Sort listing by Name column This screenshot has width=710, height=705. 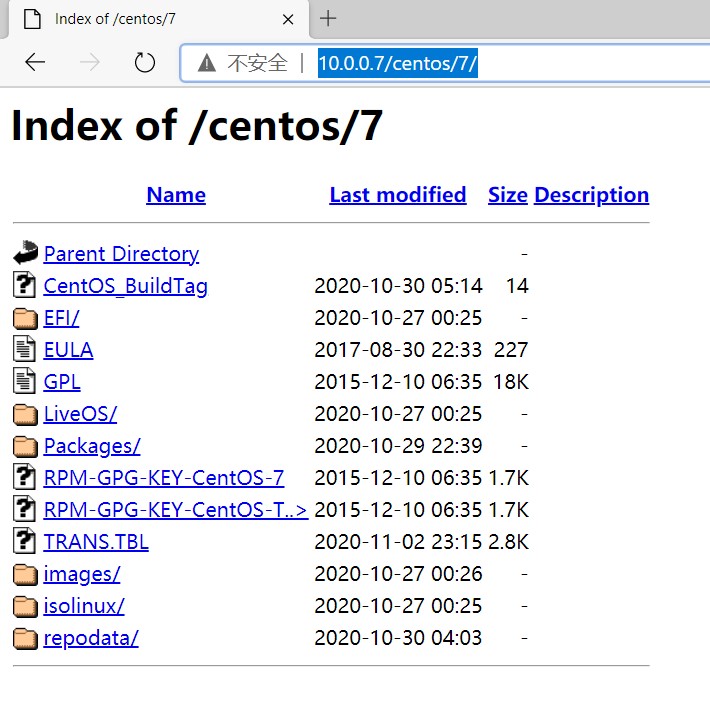pyautogui.click(x=176, y=195)
